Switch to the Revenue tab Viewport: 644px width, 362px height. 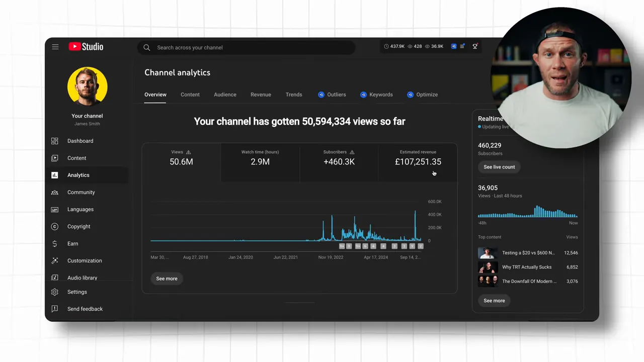tap(261, 95)
